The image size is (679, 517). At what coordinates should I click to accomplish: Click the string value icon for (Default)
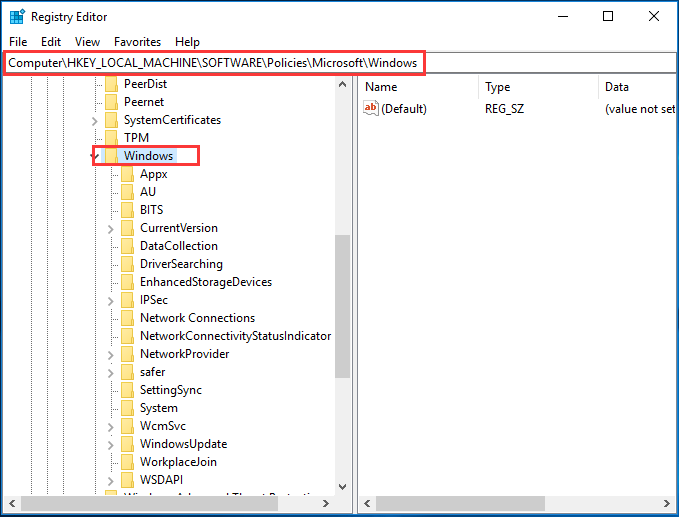(x=371, y=109)
